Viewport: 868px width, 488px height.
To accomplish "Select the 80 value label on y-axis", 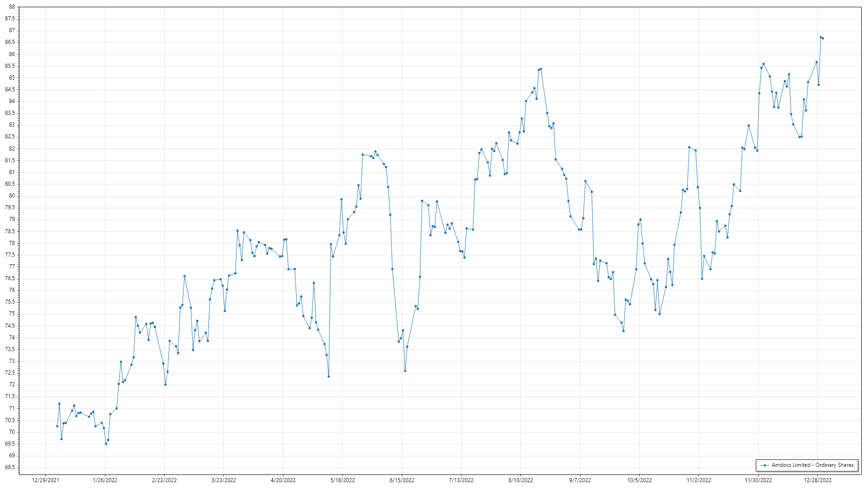I will click(x=12, y=196).
